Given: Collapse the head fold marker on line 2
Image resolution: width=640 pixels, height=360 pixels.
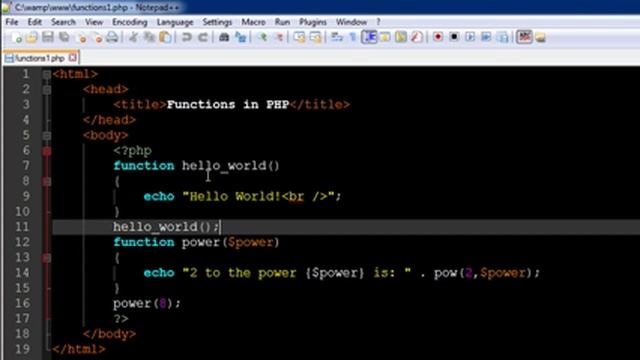Looking at the screenshot, I should [x=47, y=89].
